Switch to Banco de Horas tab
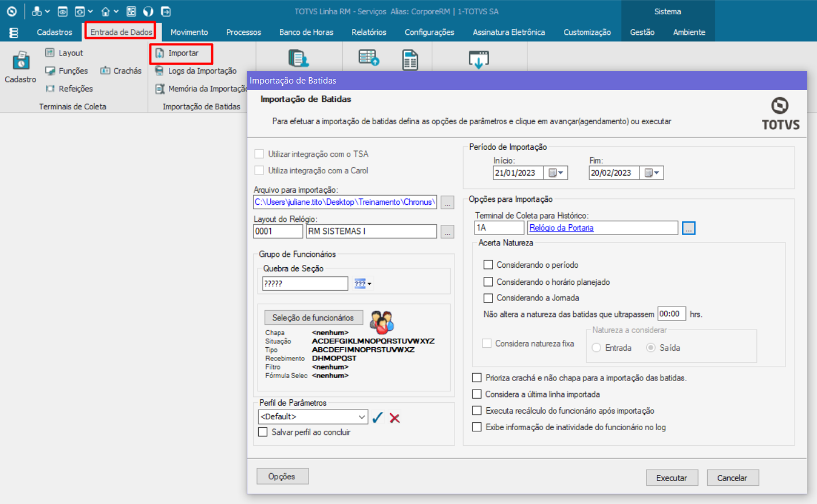This screenshot has height=504, width=817. 306,33
